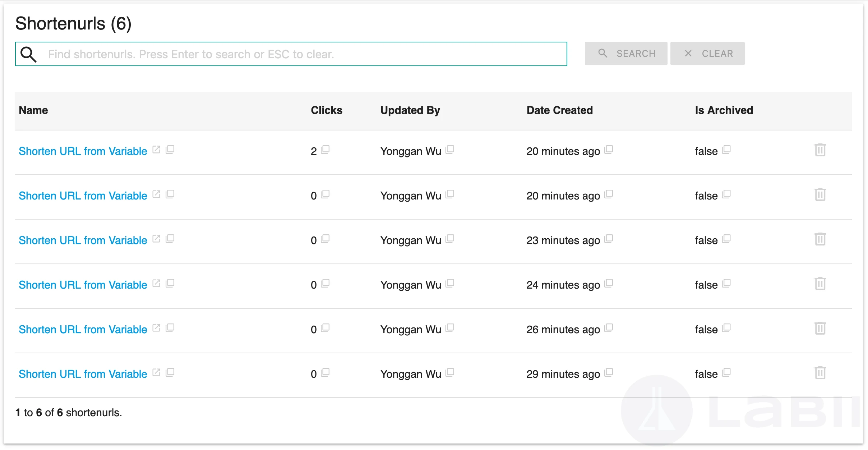The image size is (868, 450).
Task: Open in new tab the link created 29 minutes ago
Action: click(156, 372)
